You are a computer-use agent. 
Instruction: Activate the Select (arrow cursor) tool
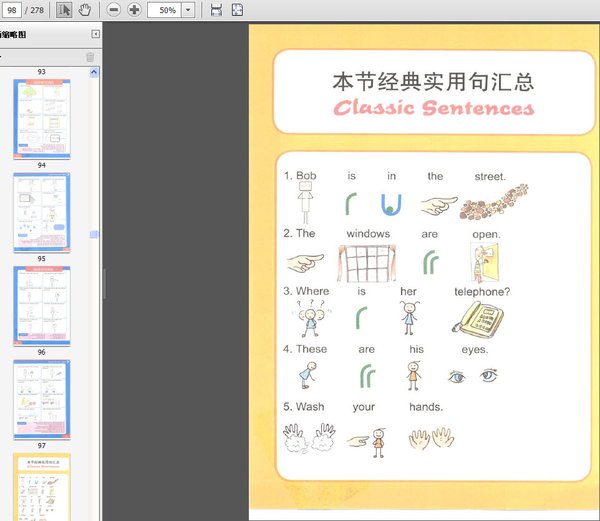coord(64,10)
